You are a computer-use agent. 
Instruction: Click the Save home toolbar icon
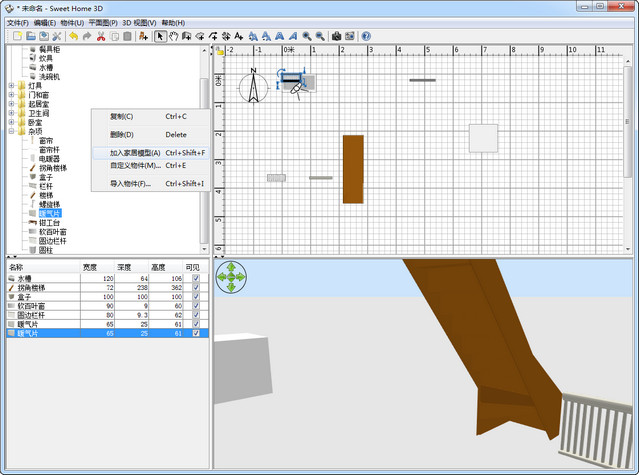click(44, 36)
